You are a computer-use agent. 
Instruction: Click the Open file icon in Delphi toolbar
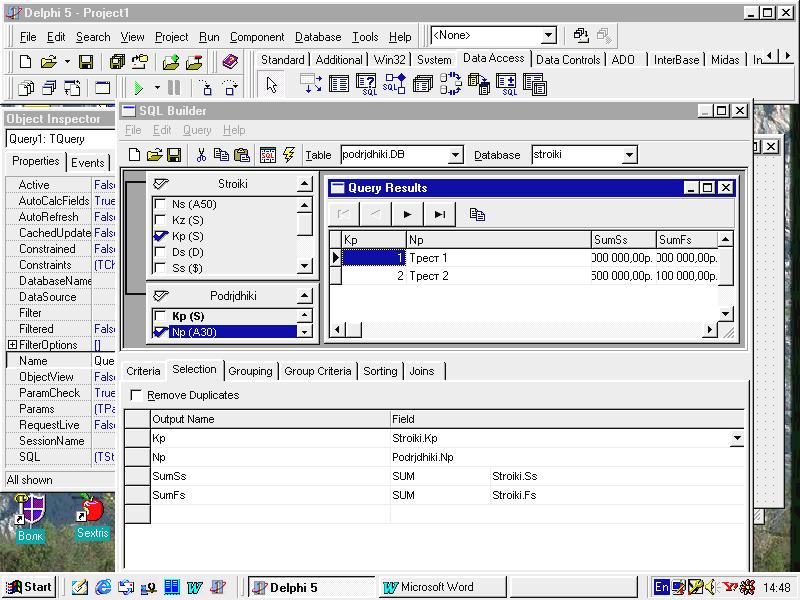[x=48, y=62]
